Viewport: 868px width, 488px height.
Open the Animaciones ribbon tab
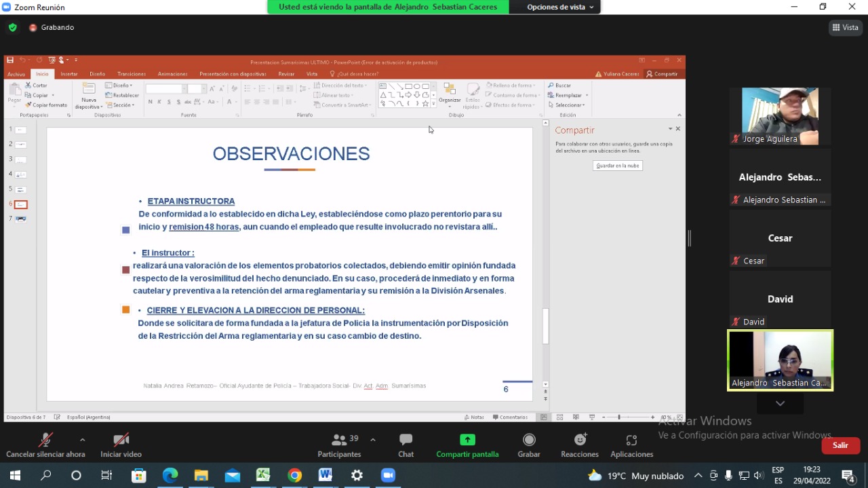coord(172,74)
